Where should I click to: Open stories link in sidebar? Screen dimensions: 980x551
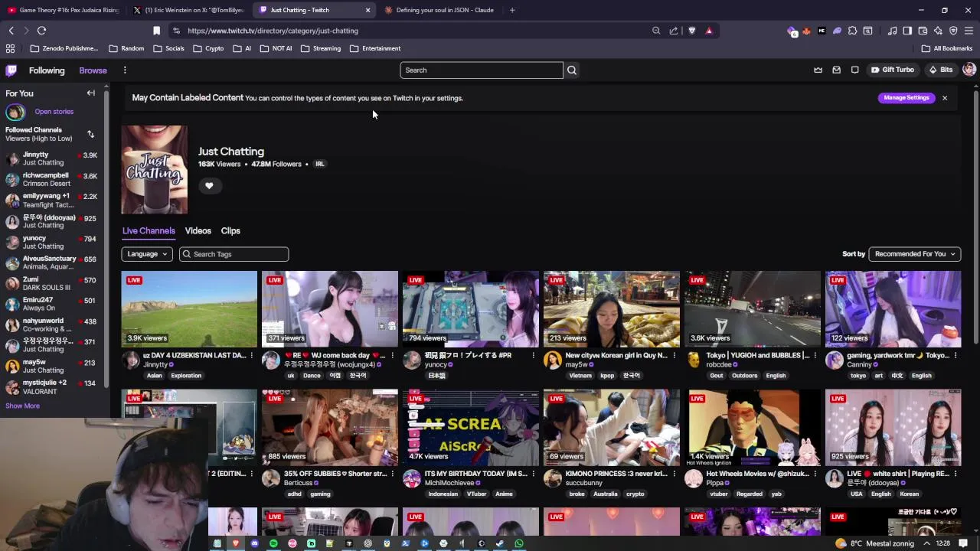click(x=54, y=112)
